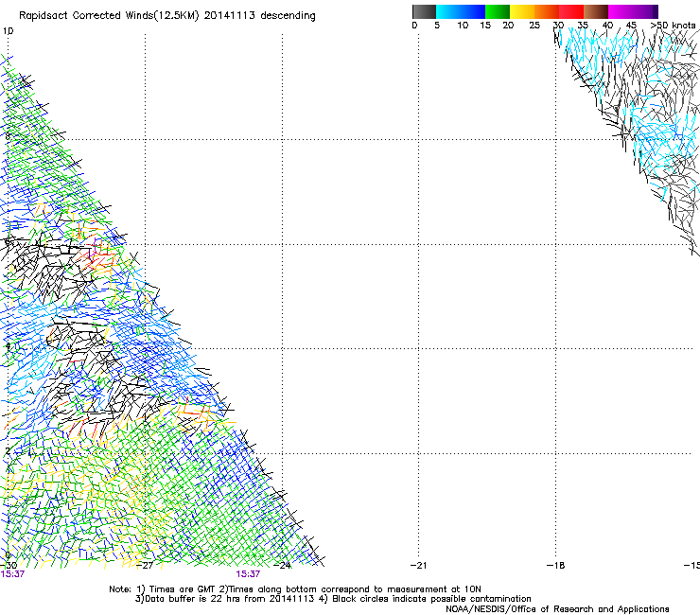Click the "-18" longitude axis label
This screenshot has width=700, height=615.
pos(556,566)
